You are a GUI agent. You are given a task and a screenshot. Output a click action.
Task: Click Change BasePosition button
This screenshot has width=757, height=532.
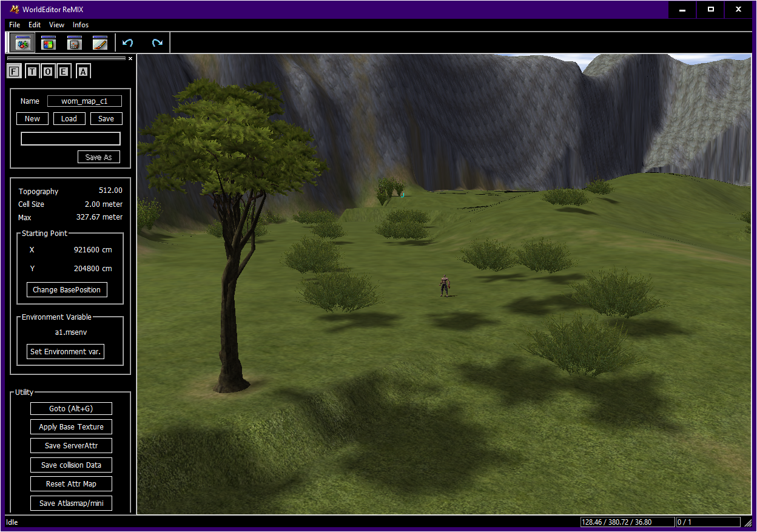[x=67, y=290]
